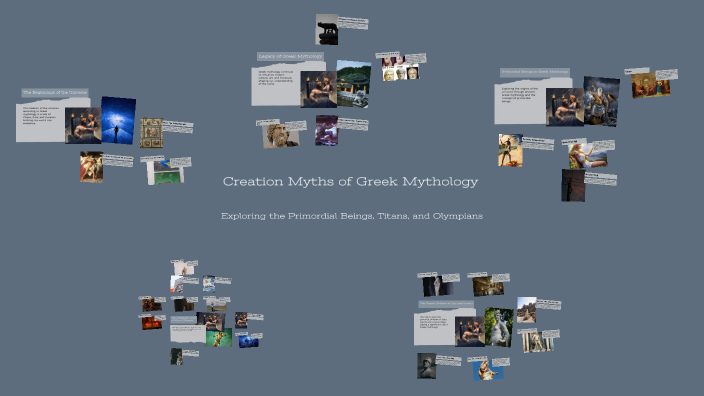
Task: Select the blue lightning ocean thumbnail
Action: [248, 342]
